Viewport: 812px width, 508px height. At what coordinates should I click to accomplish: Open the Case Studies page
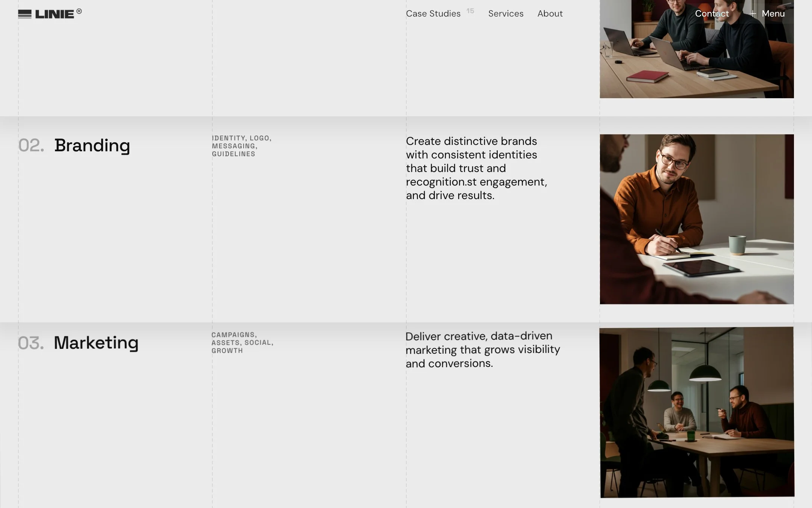coord(433,14)
